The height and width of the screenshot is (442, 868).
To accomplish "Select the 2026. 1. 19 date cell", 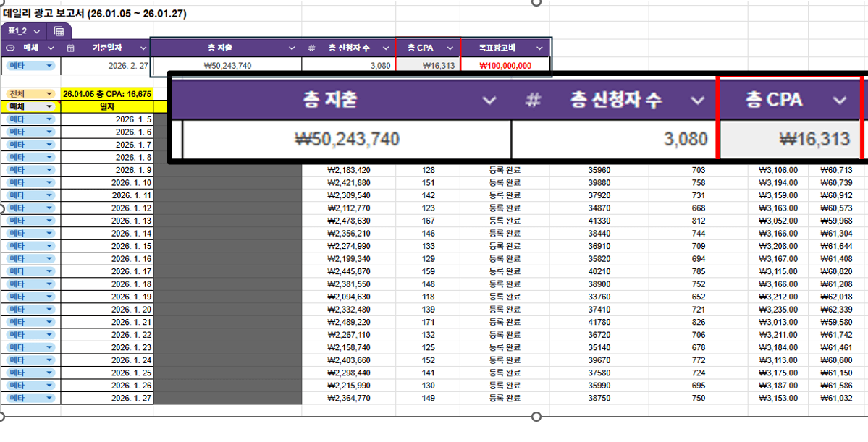I will point(107,297).
